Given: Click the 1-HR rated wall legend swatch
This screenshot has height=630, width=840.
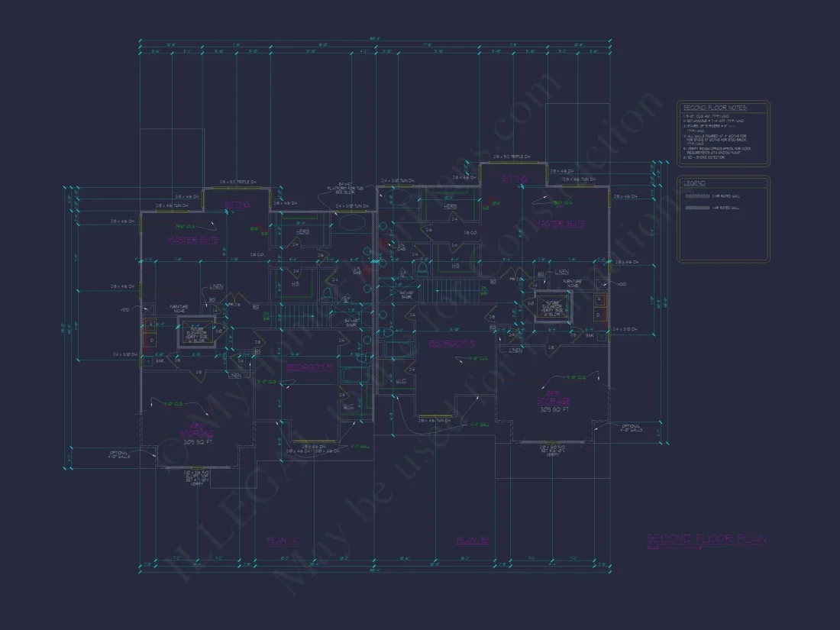Looking at the screenshot, I should coord(698,207).
